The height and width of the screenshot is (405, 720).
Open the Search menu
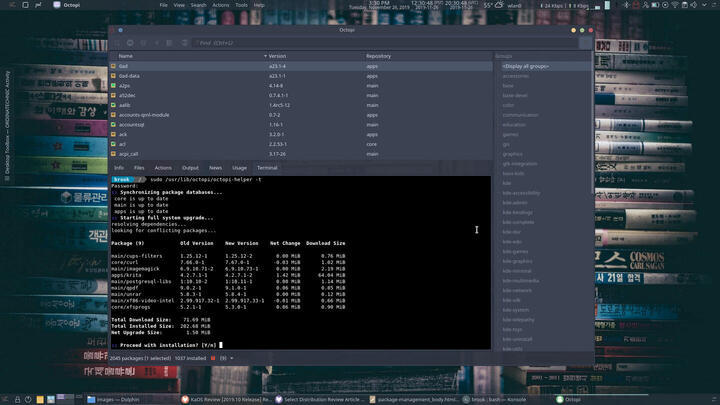coord(198,5)
